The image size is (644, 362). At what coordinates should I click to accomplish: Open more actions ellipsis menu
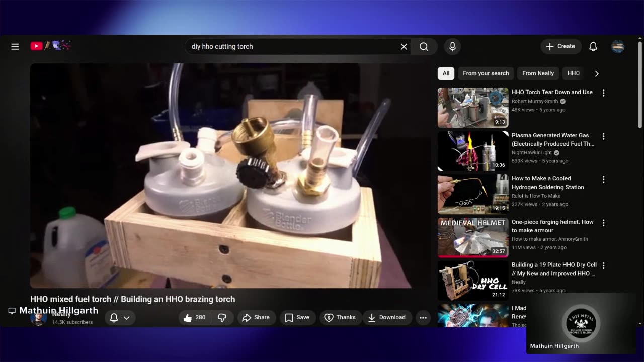pyautogui.click(x=423, y=317)
